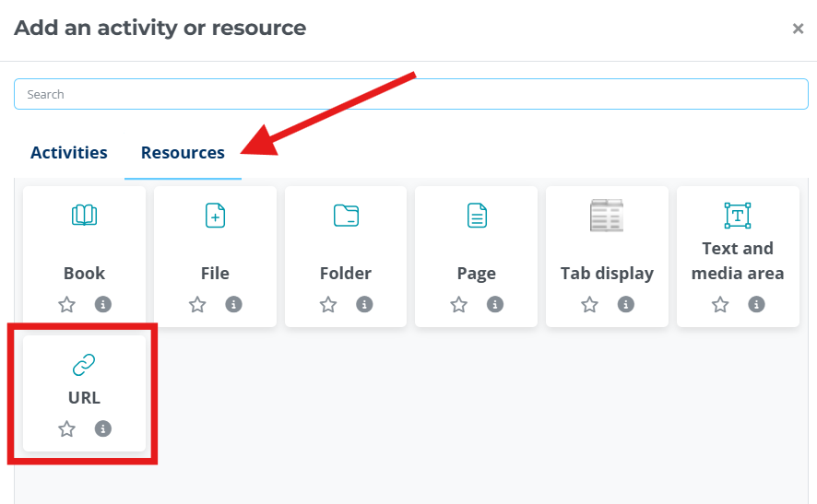Show info about the Page resource
Image resolution: width=817 pixels, height=504 pixels.
pyautogui.click(x=495, y=304)
